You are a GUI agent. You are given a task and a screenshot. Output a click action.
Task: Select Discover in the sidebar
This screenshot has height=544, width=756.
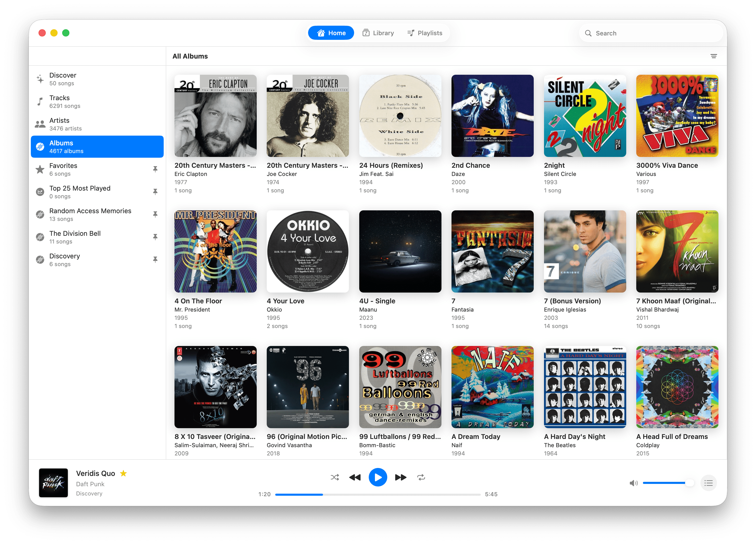(97, 79)
